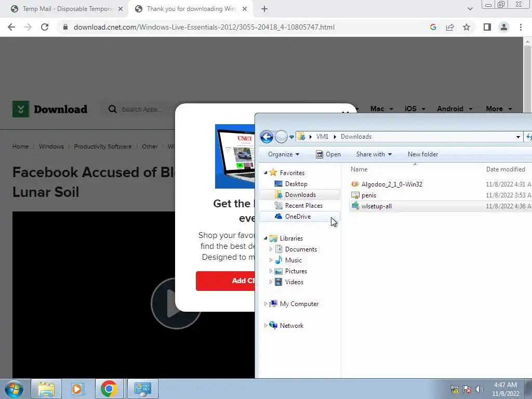
Task: Click the Windows breadcrumb link
Action: (51, 147)
